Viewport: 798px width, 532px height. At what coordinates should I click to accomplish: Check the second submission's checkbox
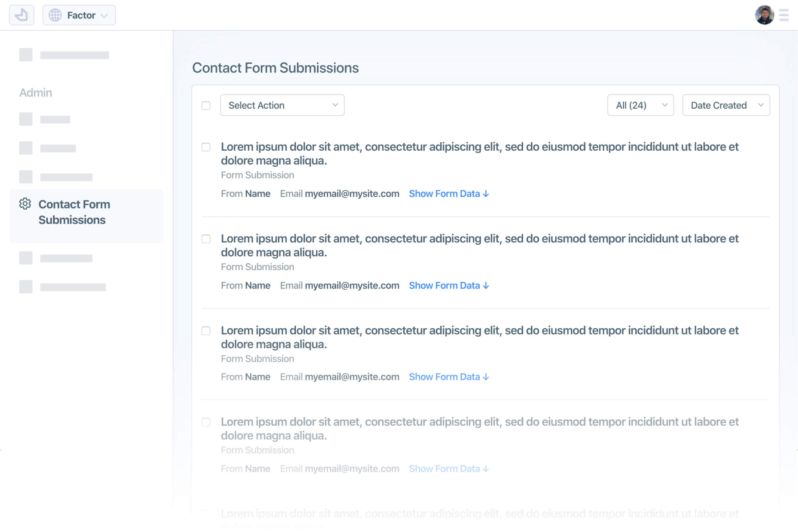coord(206,239)
